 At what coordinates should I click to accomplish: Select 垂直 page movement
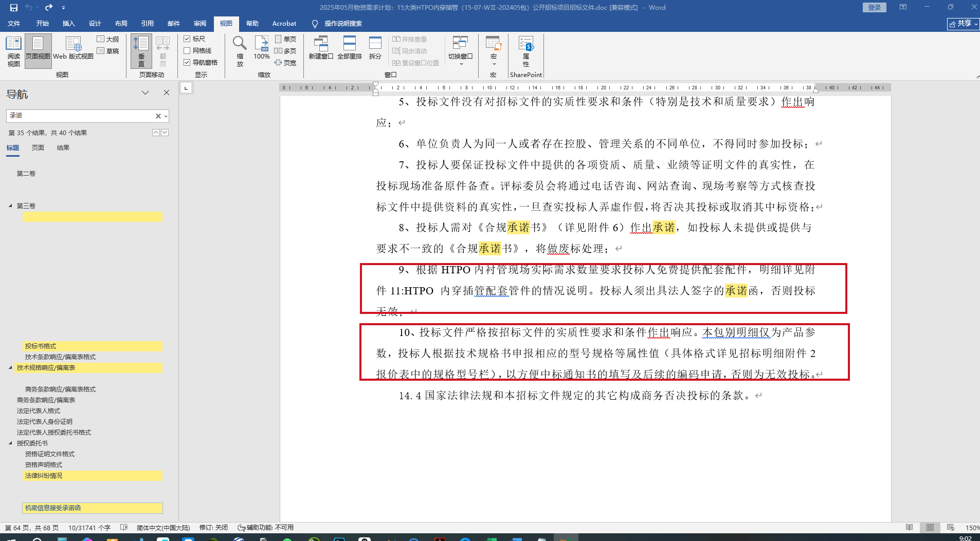point(141,51)
